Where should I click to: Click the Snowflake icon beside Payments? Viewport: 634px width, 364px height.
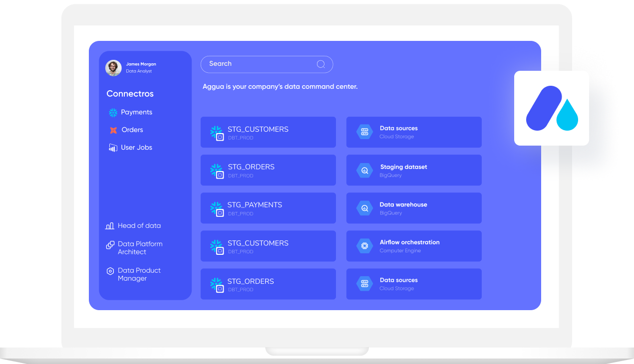(x=113, y=113)
